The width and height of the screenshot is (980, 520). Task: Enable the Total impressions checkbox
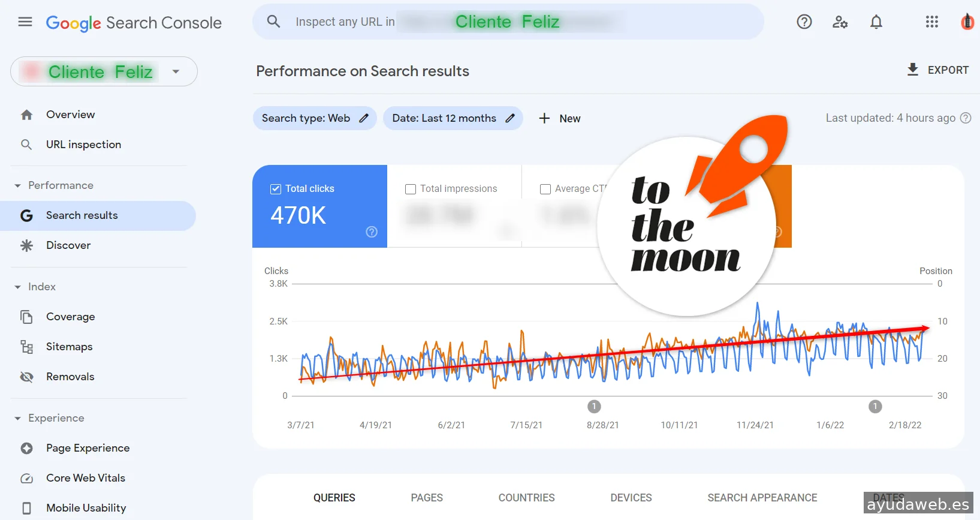411,189
